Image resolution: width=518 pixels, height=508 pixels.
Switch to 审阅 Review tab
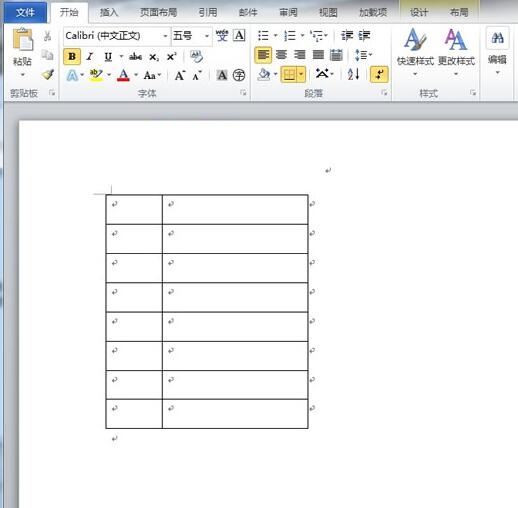click(288, 12)
